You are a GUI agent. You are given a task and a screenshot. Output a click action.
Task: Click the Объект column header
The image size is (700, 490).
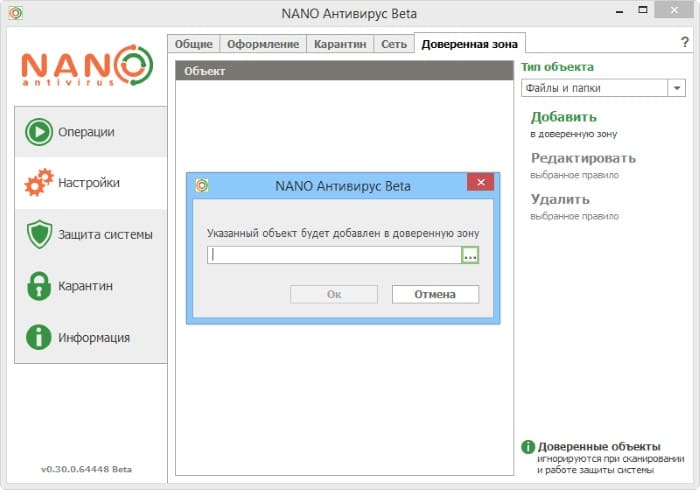(344, 71)
